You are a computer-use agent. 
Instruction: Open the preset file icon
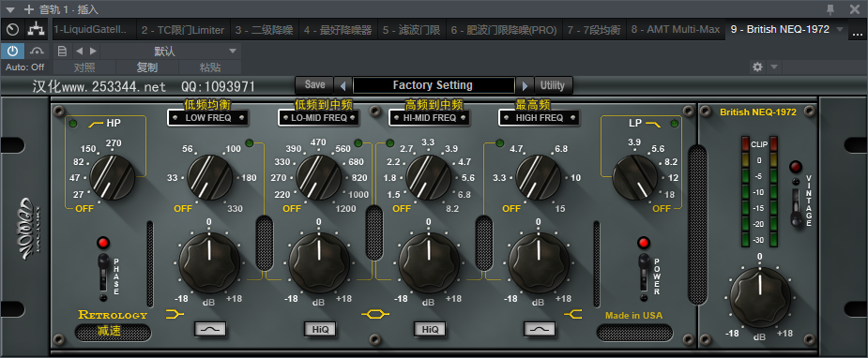[62, 52]
